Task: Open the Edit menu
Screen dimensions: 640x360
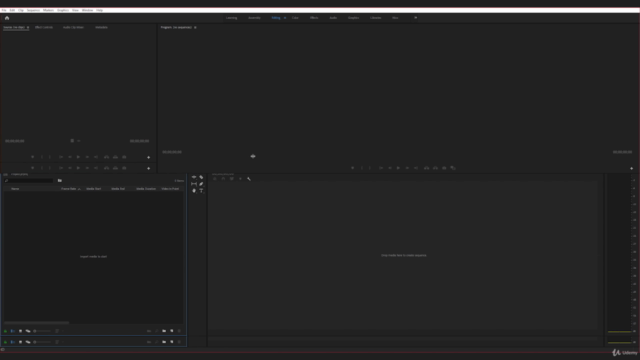Action: tap(12, 10)
